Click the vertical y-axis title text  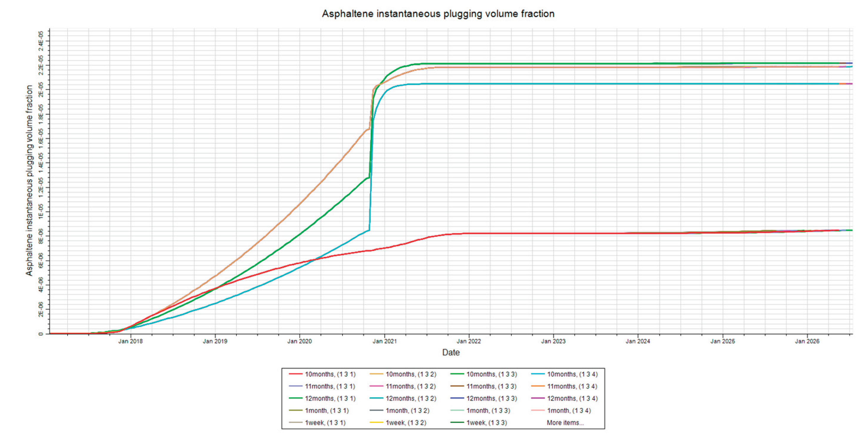29,180
